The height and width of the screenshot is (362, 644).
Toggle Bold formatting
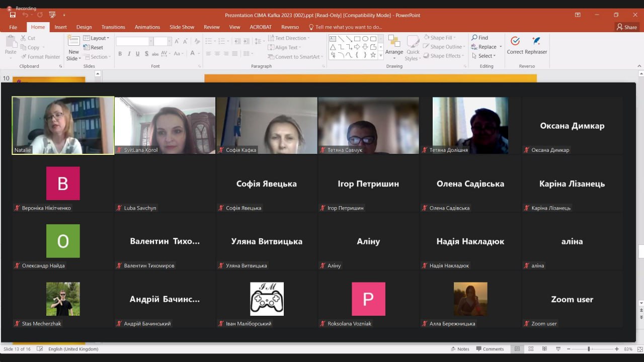pos(120,54)
